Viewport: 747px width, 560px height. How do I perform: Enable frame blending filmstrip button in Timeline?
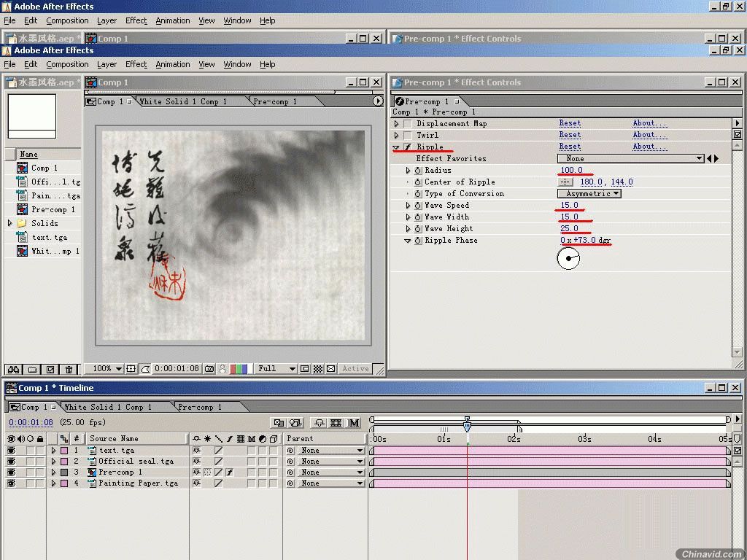tap(336, 422)
